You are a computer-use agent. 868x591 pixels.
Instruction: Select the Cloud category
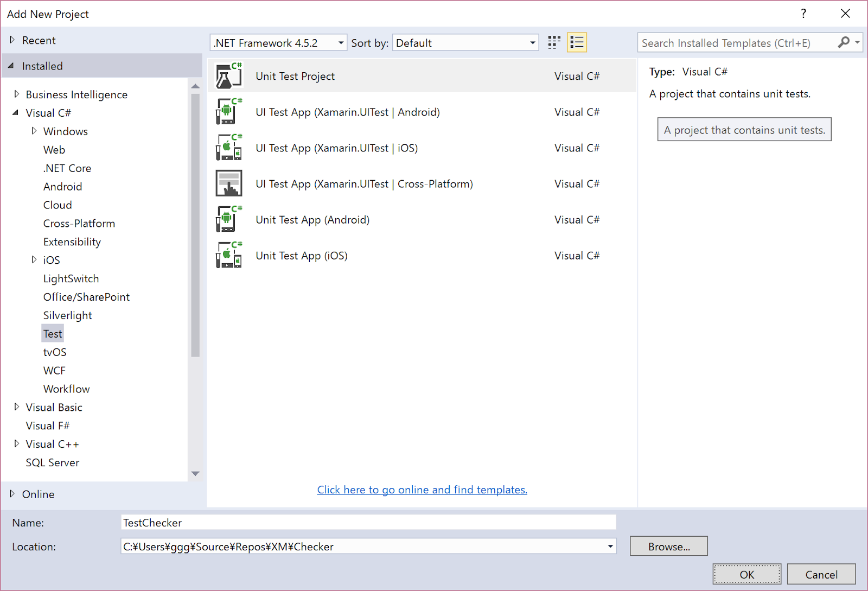[x=58, y=205]
